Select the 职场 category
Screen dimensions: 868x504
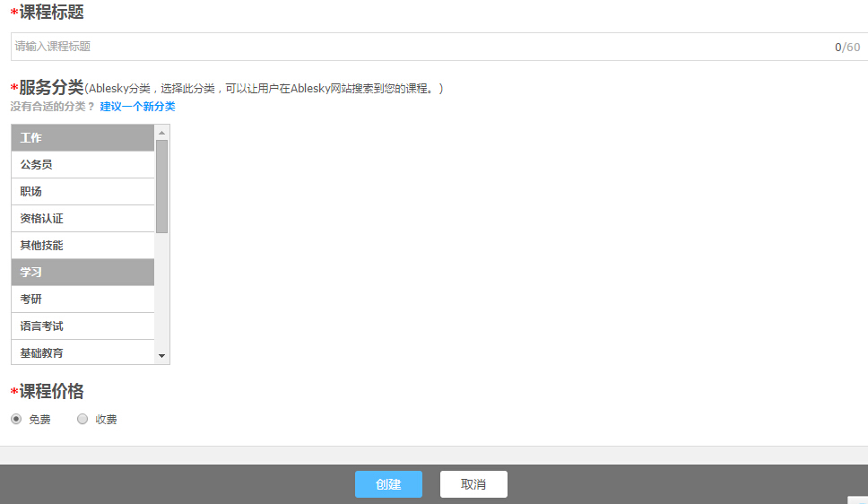[82, 192]
